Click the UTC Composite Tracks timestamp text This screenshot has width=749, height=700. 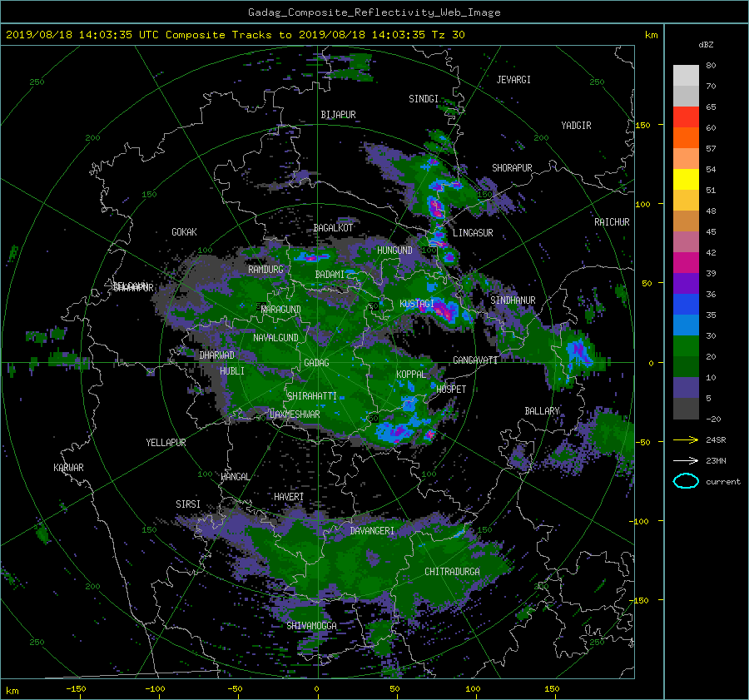235,35
